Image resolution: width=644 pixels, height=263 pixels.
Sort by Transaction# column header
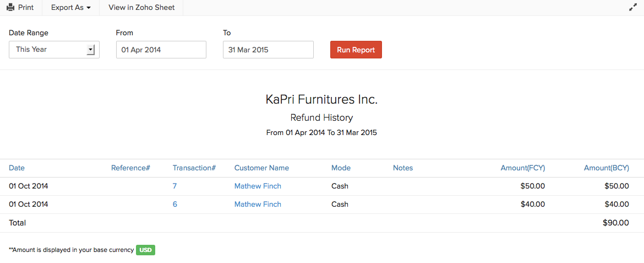[194, 168]
